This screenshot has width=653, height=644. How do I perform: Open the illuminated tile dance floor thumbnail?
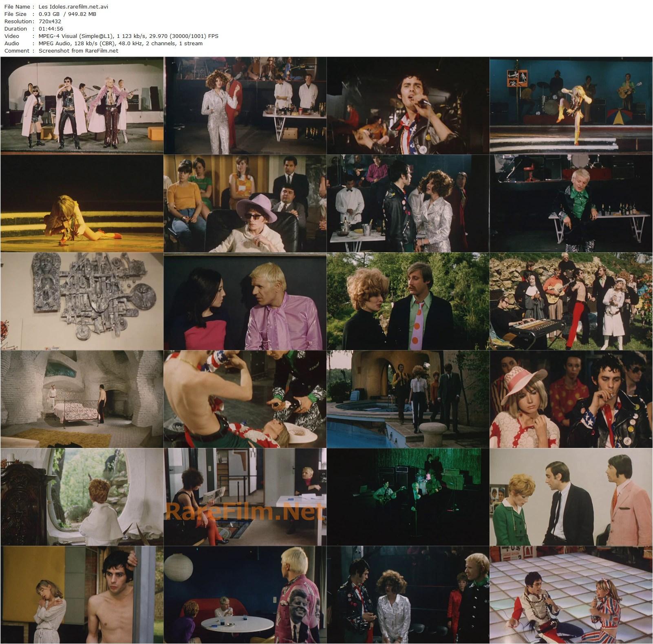point(571,595)
